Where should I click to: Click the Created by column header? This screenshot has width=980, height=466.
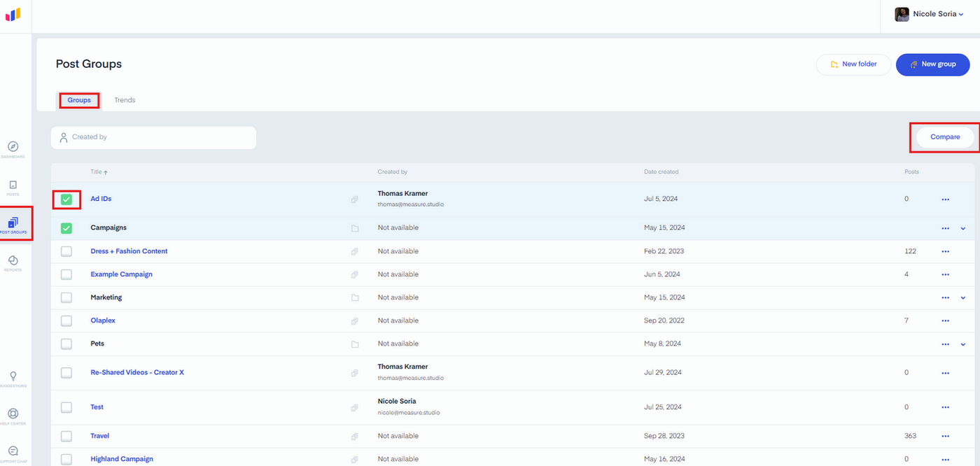click(x=393, y=171)
